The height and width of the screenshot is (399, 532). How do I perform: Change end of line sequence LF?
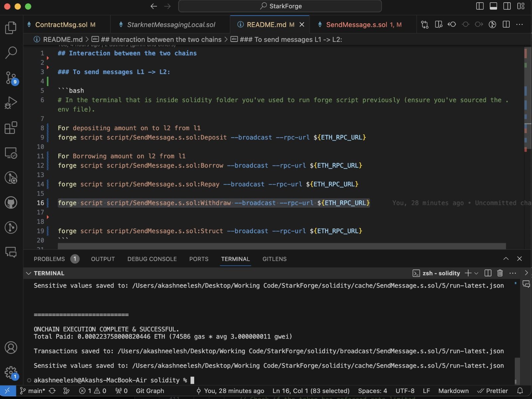[426, 391]
